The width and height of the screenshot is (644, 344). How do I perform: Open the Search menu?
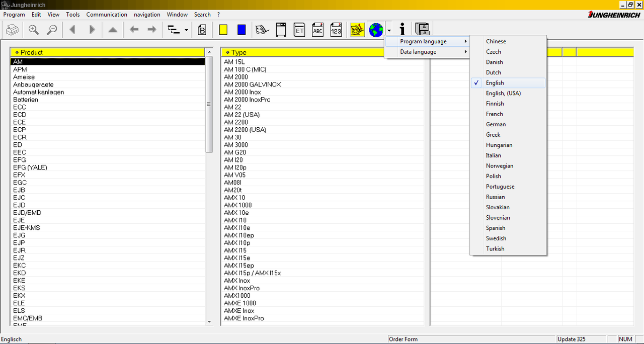[202, 15]
